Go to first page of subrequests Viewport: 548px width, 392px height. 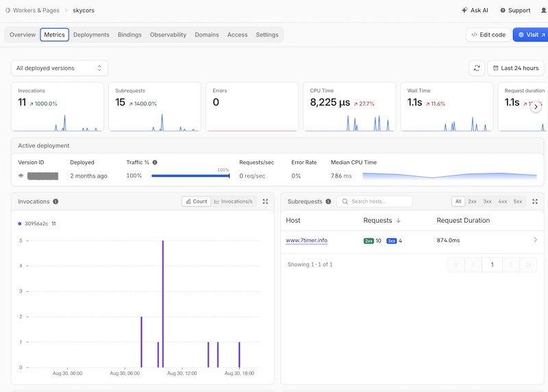click(456, 265)
